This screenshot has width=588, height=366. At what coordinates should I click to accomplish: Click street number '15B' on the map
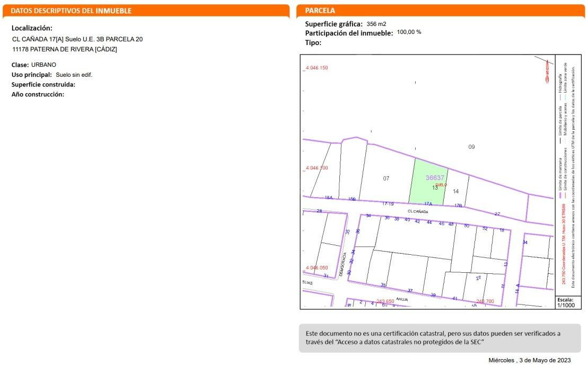tap(352, 199)
